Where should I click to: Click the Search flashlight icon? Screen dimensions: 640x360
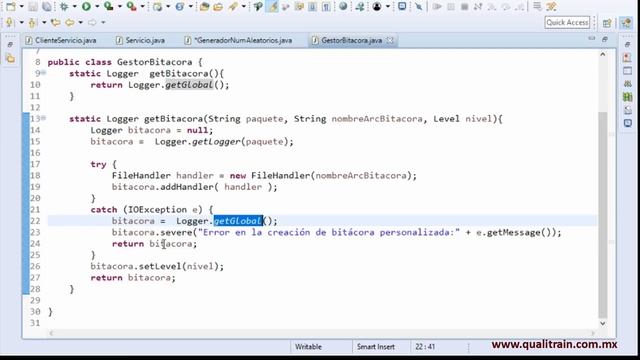[x=233, y=6]
